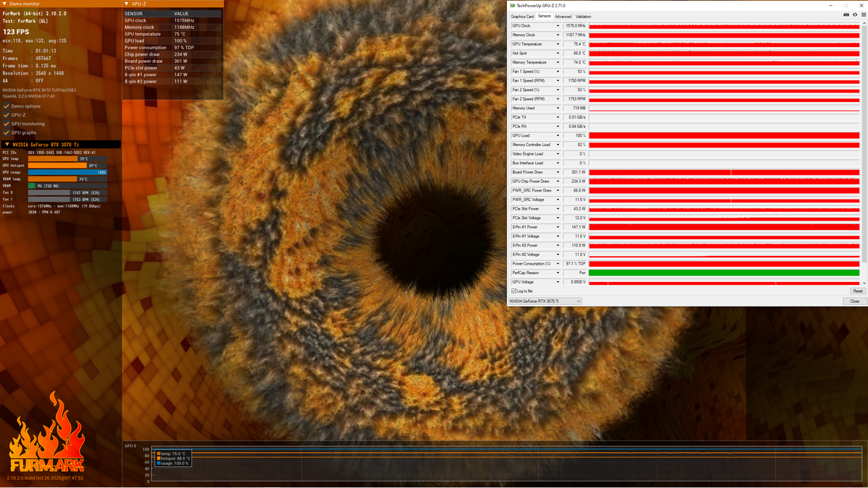Click the GPU-Z screenshot camera icon
Viewport: 868px width, 488px height.
click(846, 14)
